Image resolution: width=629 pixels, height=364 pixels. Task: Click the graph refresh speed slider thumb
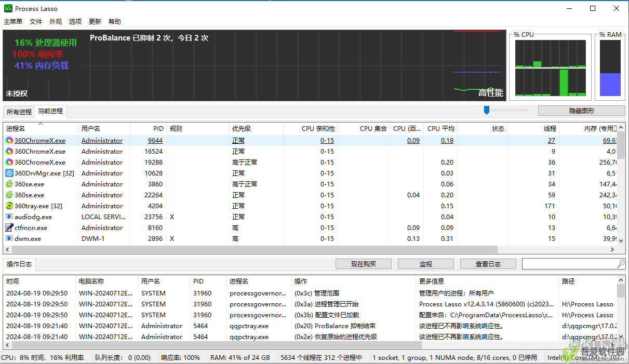pyautogui.click(x=487, y=110)
